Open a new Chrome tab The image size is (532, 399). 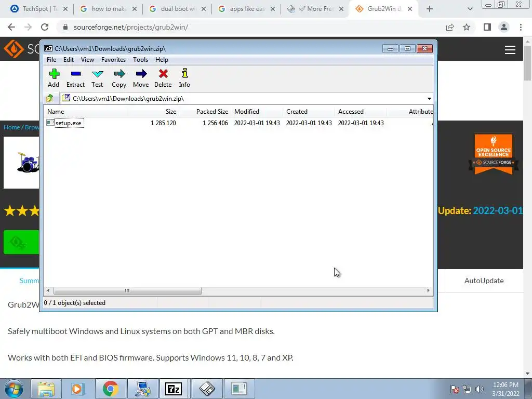click(x=430, y=9)
